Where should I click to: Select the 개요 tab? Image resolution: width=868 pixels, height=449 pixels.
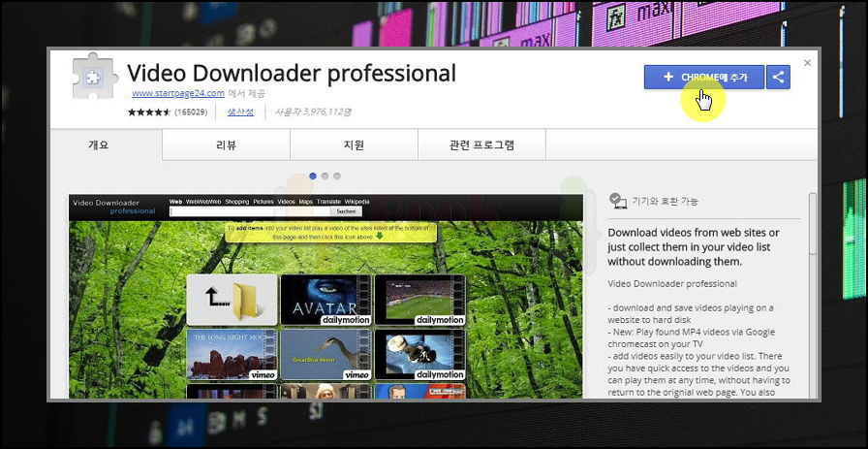tap(99, 145)
